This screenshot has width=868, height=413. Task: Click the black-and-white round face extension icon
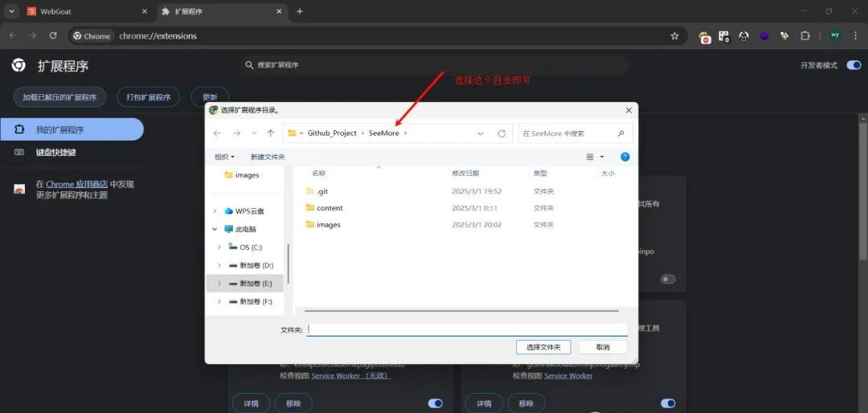(x=744, y=36)
